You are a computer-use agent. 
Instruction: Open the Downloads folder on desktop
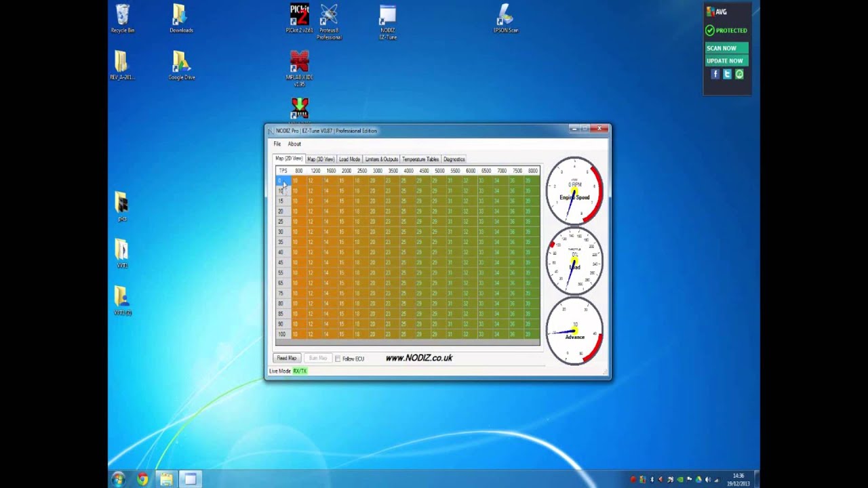(x=181, y=18)
